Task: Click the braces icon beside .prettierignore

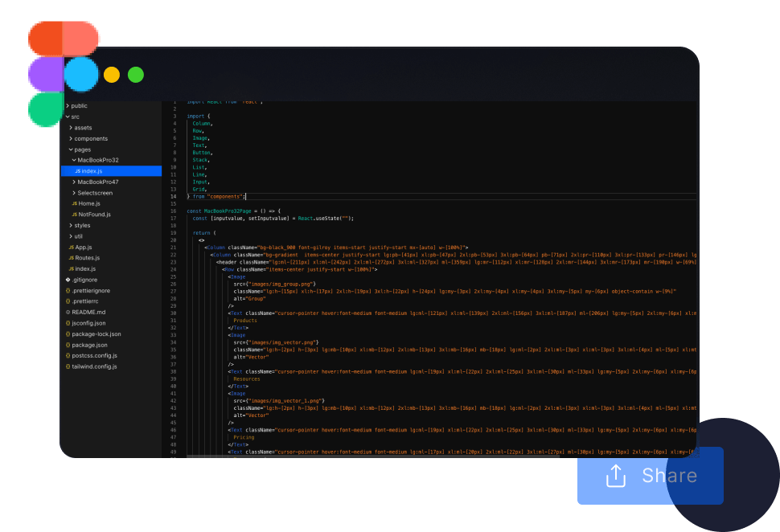Action: pyautogui.click(x=68, y=291)
